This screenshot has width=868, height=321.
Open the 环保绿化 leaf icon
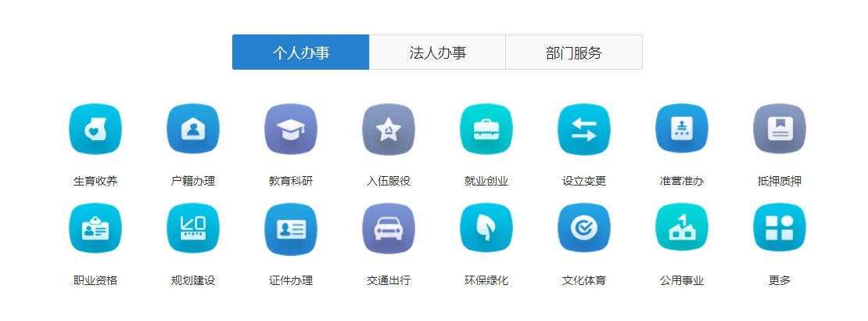tap(486, 228)
